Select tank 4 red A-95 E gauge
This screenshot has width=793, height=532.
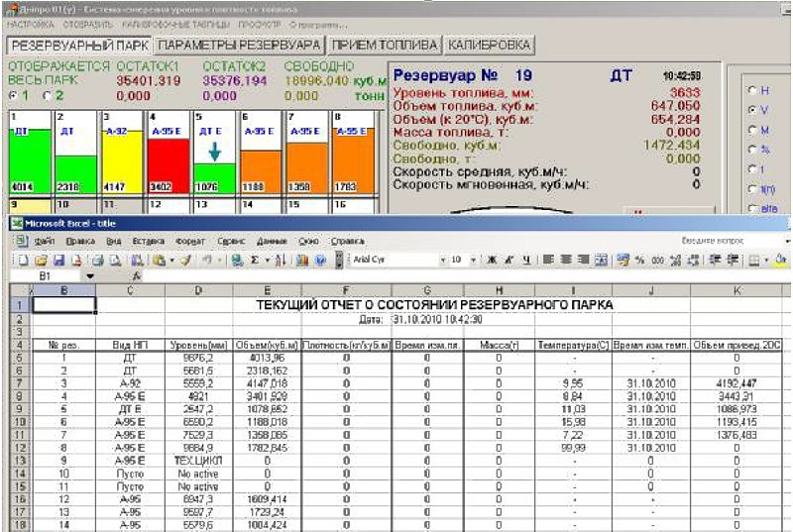click(169, 153)
